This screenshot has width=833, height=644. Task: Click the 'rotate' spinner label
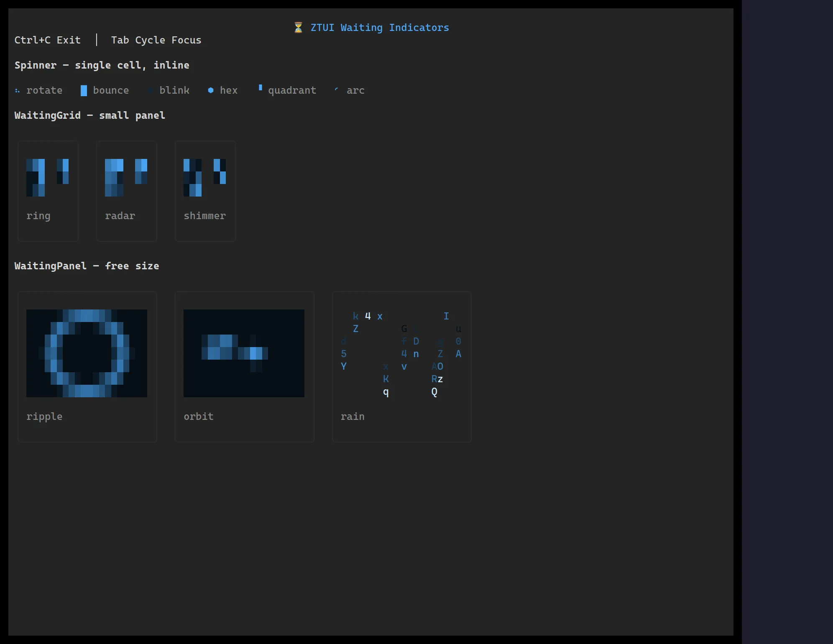pyautogui.click(x=44, y=90)
